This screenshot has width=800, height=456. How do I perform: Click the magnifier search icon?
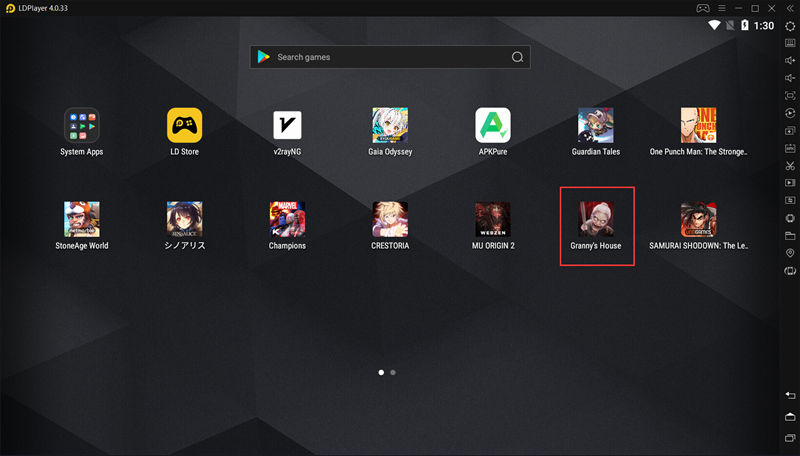(517, 57)
